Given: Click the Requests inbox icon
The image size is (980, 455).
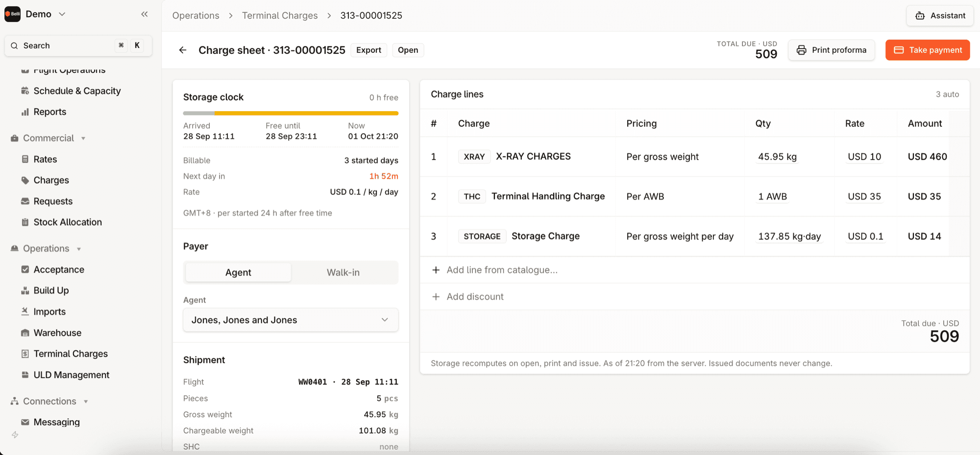Looking at the screenshot, I should point(25,201).
